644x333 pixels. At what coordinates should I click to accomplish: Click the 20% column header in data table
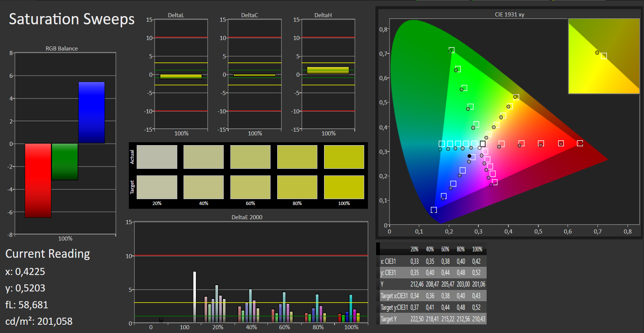[414, 249]
